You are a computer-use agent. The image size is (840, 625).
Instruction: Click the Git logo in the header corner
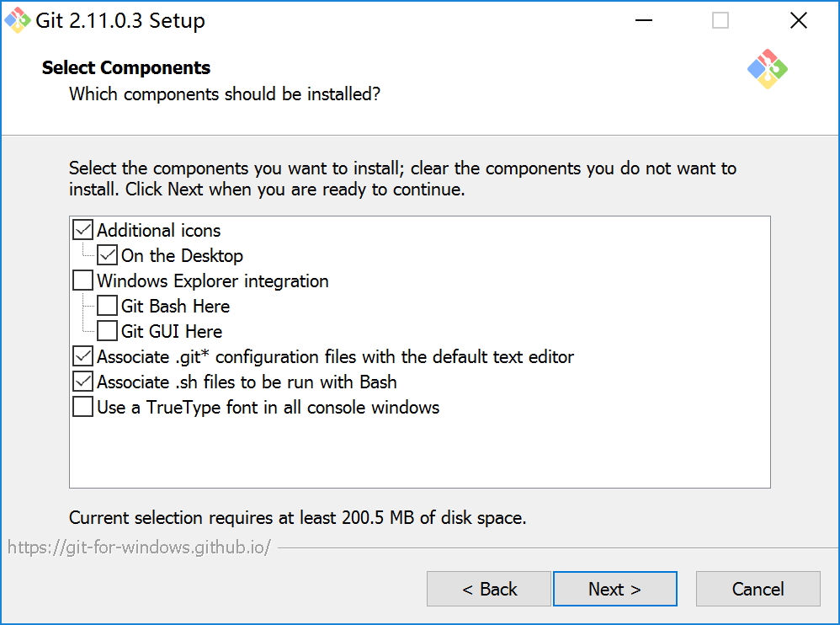tap(767, 69)
